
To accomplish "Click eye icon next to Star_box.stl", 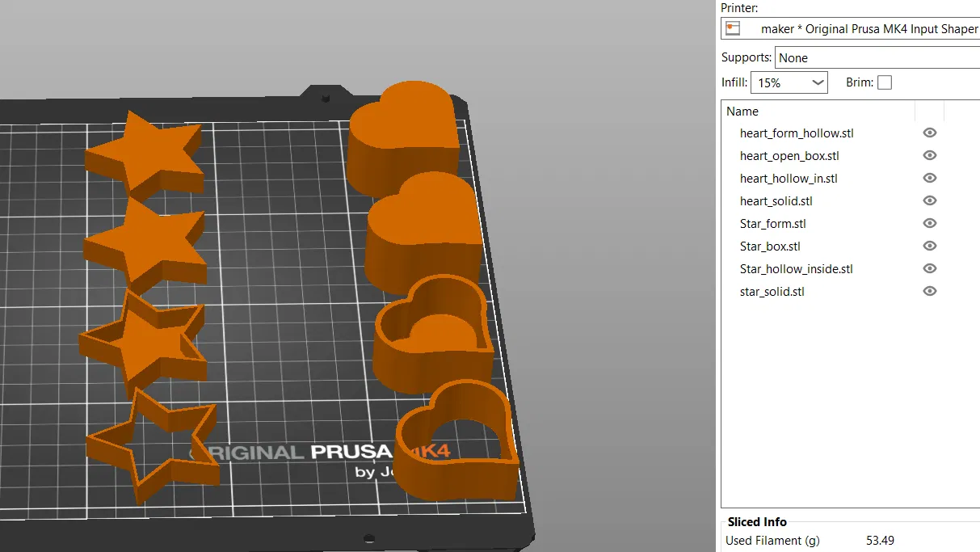I will click(x=930, y=246).
